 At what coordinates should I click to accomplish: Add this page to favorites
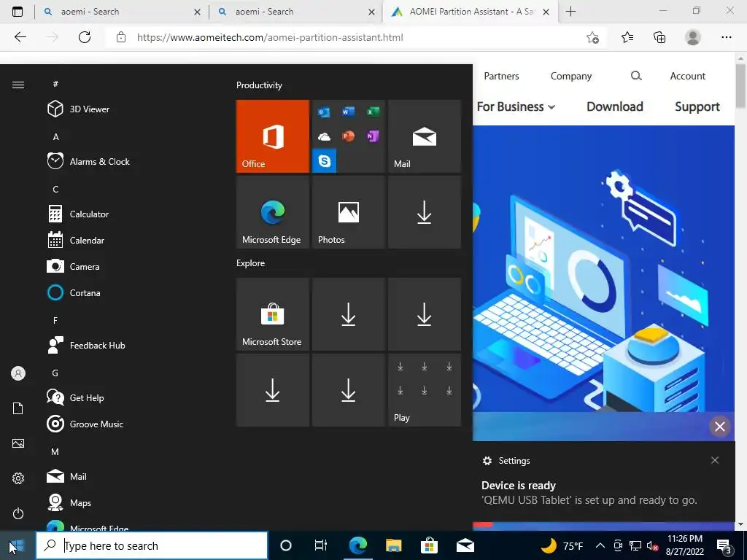(592, 37)
